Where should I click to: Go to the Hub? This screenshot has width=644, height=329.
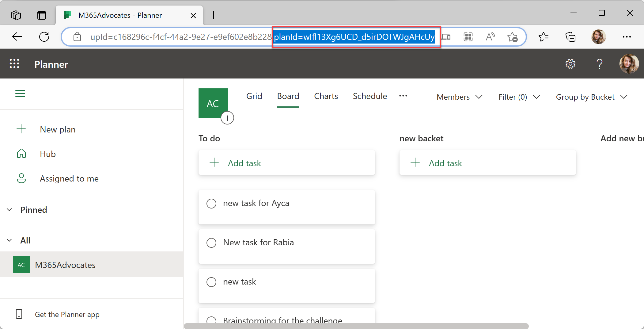pyautogui.click(x=47, y=154)
